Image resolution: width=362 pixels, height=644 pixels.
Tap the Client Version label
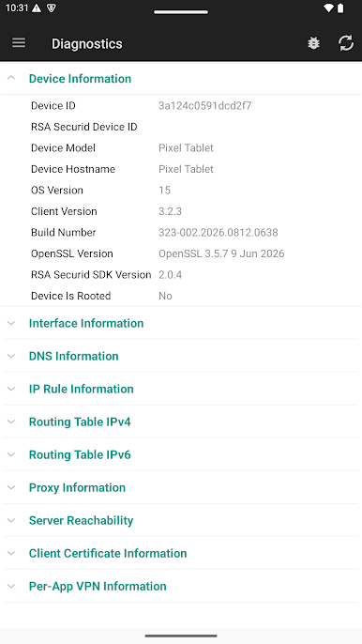(x=64, y=211)
